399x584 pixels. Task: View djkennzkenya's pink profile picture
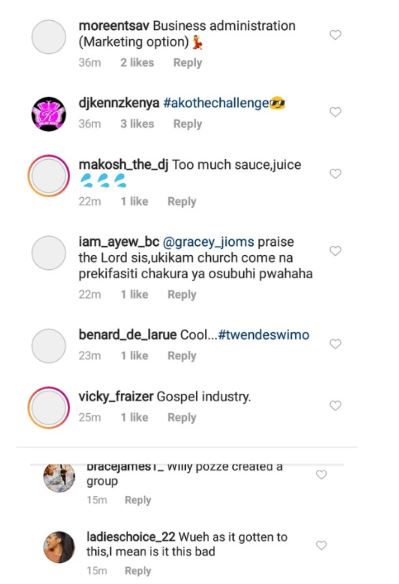49,114
